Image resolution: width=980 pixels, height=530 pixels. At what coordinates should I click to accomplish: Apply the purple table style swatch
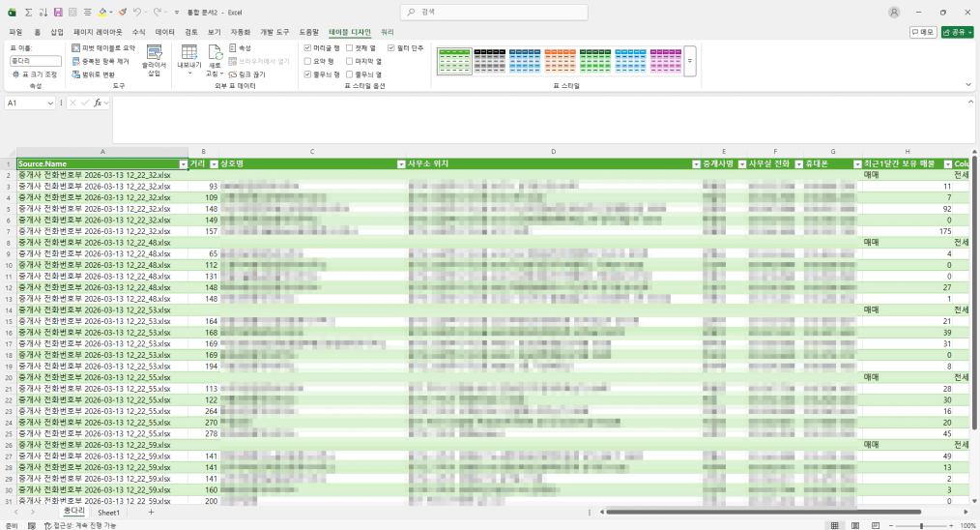pyautogui.click(x=666, y=61)
